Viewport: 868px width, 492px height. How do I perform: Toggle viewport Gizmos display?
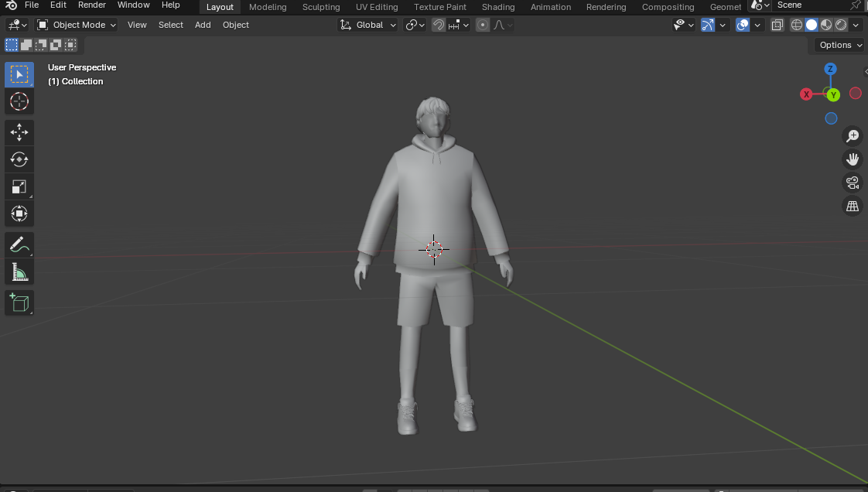pyautogui.click(x=708, y=25)
